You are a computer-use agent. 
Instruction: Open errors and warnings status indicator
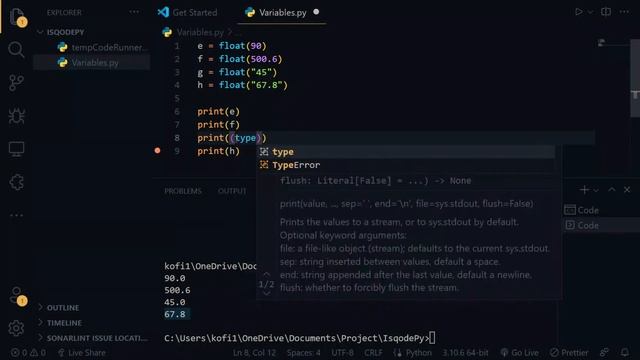coord(28,353)
